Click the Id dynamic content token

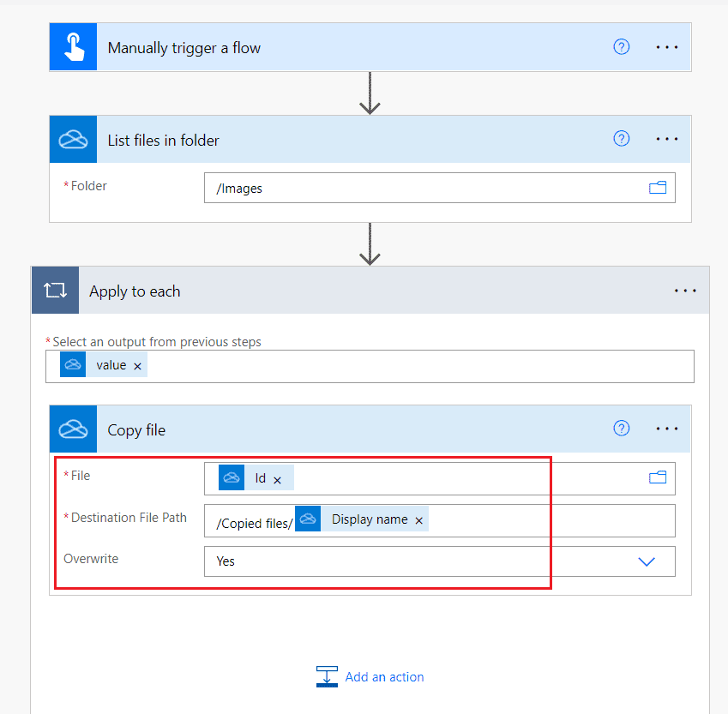click(x=256, y=477)
